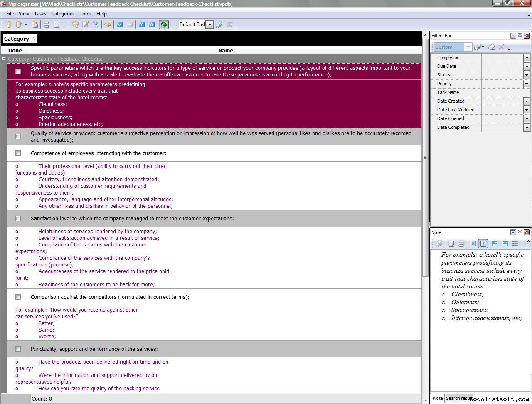Click the Bold button in the Note toolbar
Image resolution: width=532 pixels, height=404 pixels.
[x=473, y=244]
